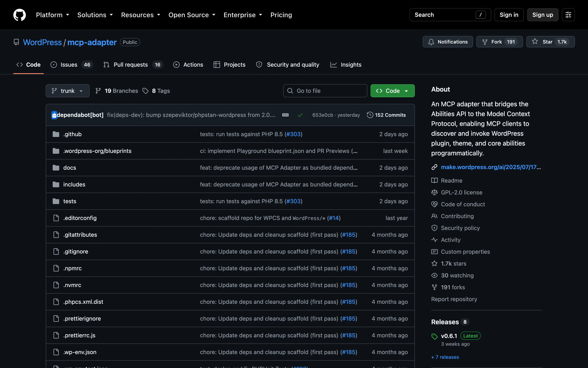Expand the Open Source menu

pyautogui.click(x=192, y=15)
